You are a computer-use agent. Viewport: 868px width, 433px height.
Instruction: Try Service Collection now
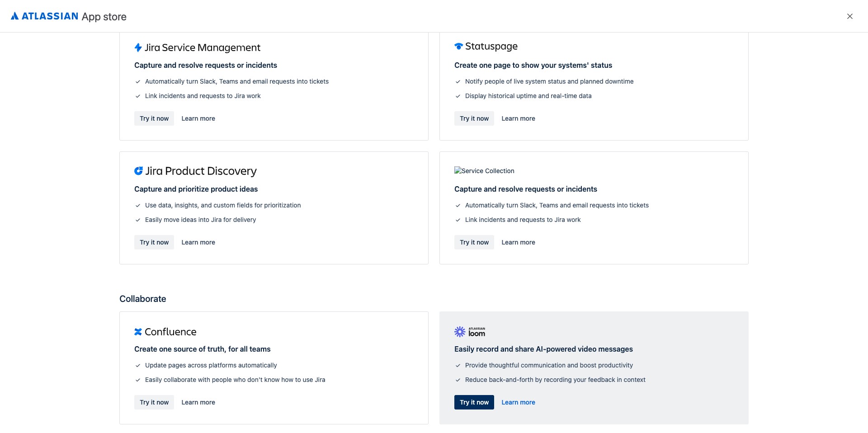coord(474,242)
